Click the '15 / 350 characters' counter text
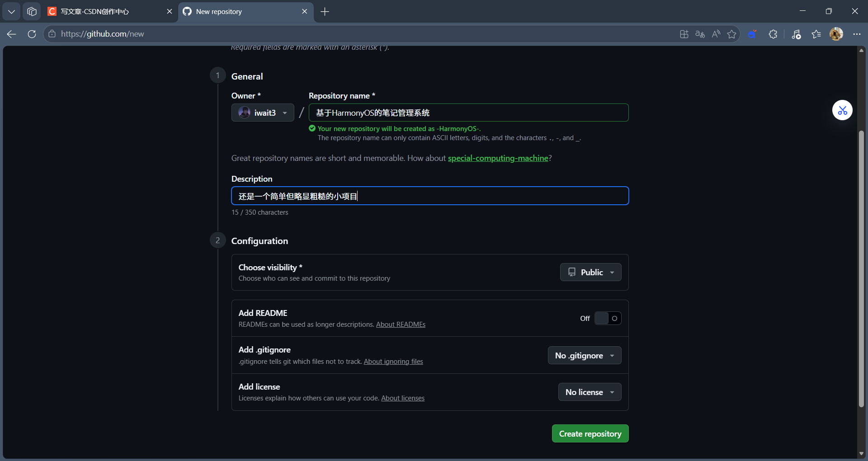The image size is (868, 461). click(259, 212)
